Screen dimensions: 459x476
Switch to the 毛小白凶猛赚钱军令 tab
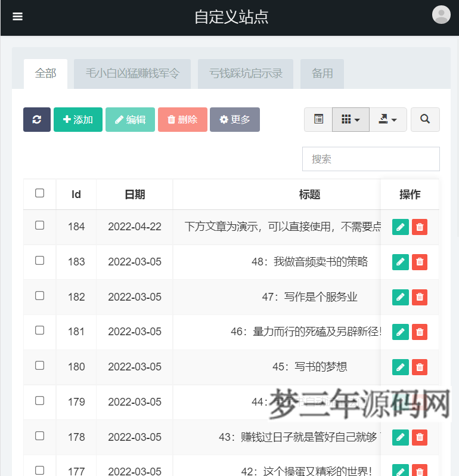click(x=132, y=74)
